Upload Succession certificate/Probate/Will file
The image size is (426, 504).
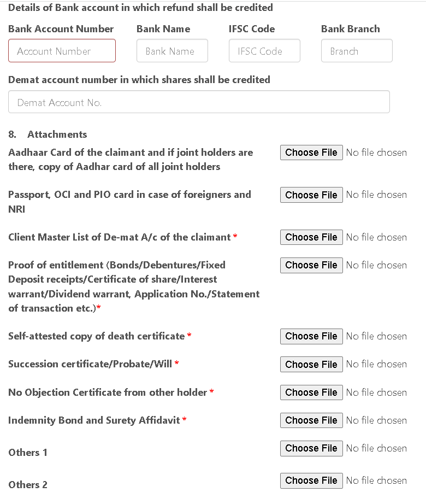[x=311, y=365]
